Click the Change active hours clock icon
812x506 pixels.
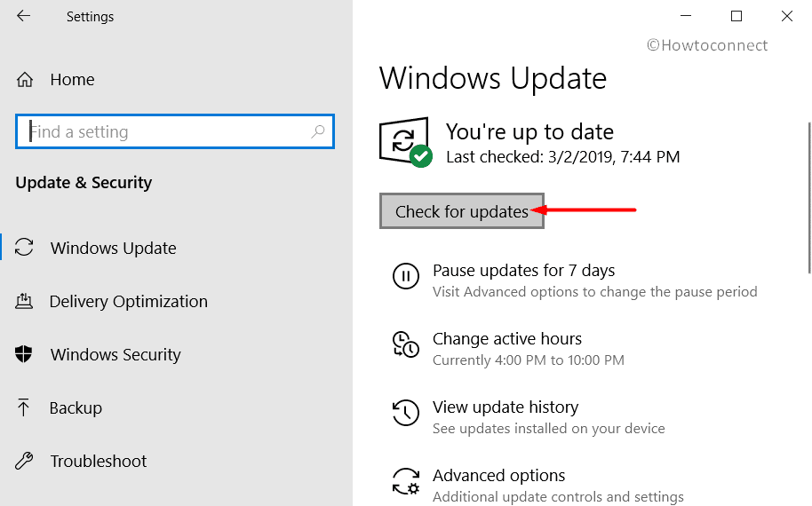(x=405, y=344)
